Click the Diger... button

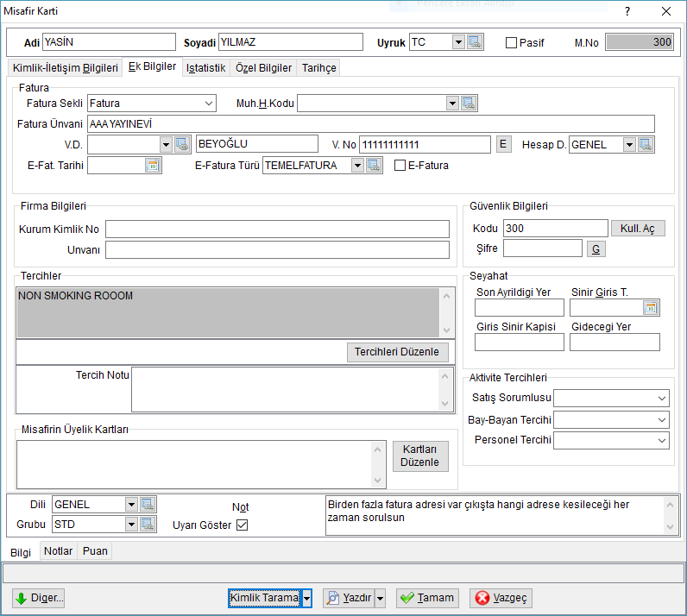tap(39, 598)
